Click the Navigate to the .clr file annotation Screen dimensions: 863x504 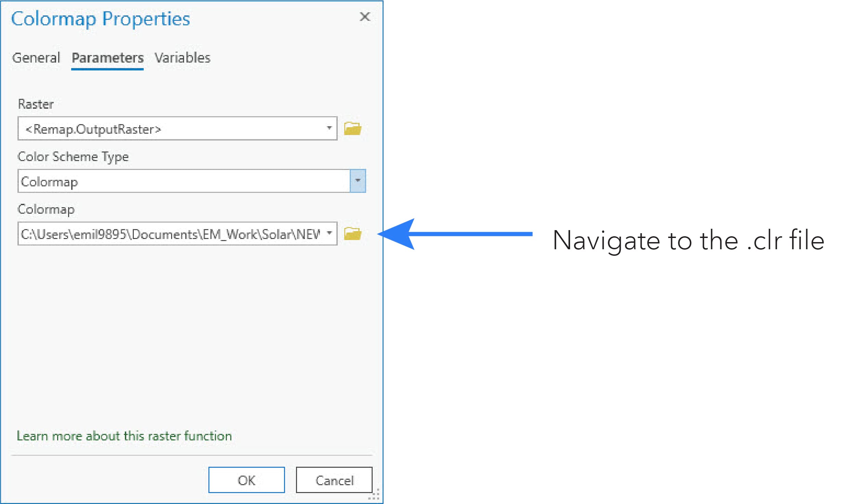(x=688, y=240)
